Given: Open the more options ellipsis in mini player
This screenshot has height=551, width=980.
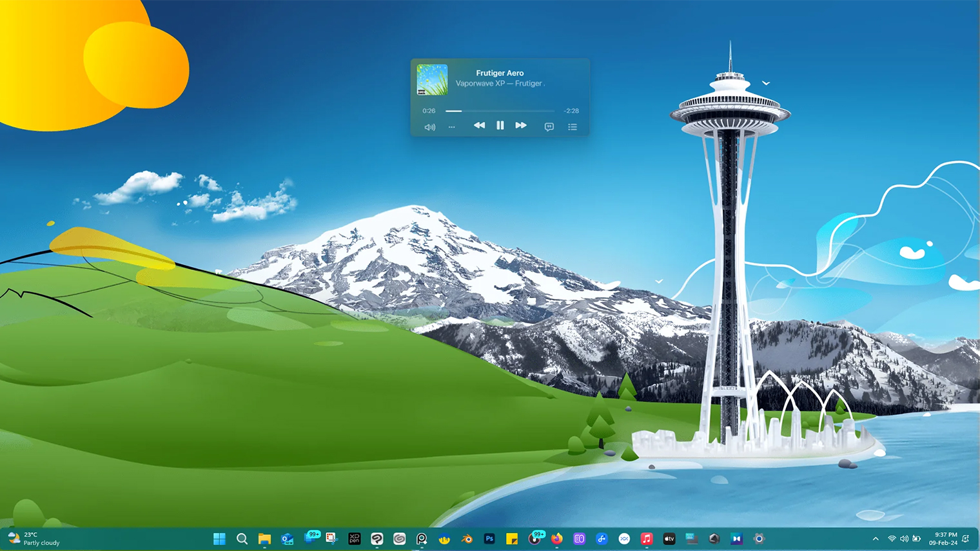Looking at the screenshot, I should (x=451, y=127).
